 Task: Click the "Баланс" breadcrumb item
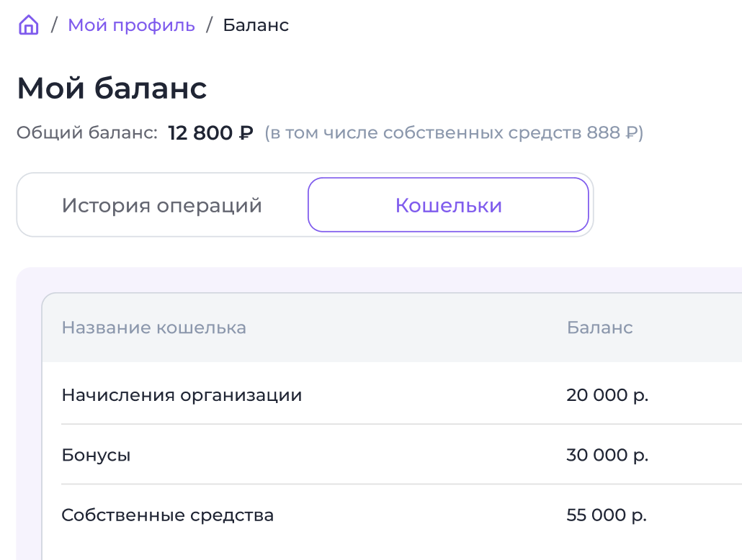[x=256, y=25]
